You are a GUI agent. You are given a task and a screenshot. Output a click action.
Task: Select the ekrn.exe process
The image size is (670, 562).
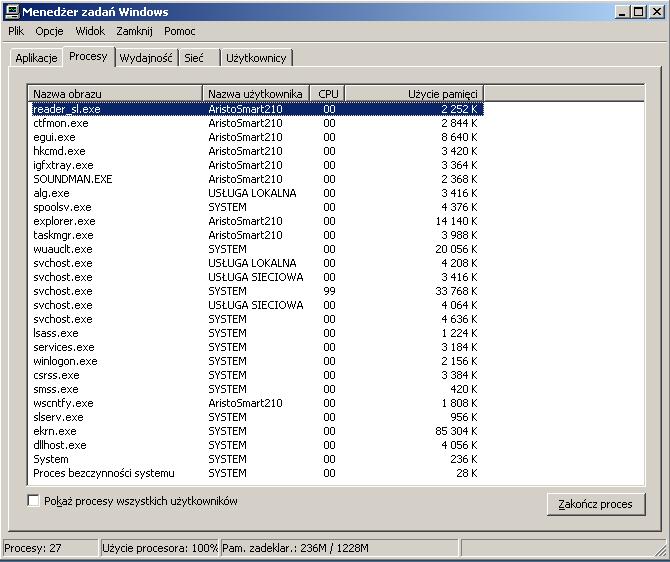258,431
